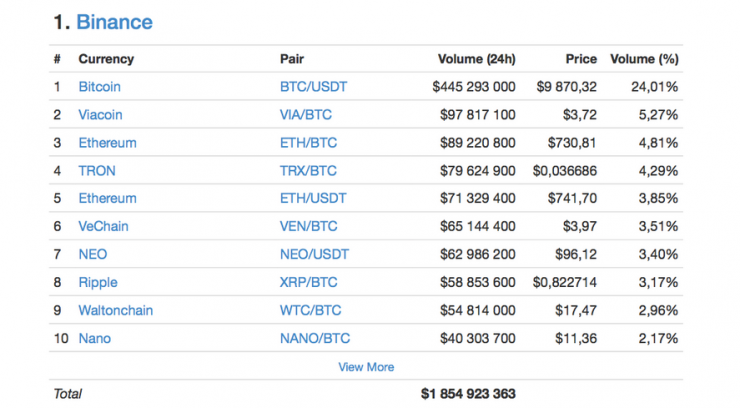Open the VeChain currency link
This screenshot has height=408, width=740.
pyautogui.click(x=103, y=226)
